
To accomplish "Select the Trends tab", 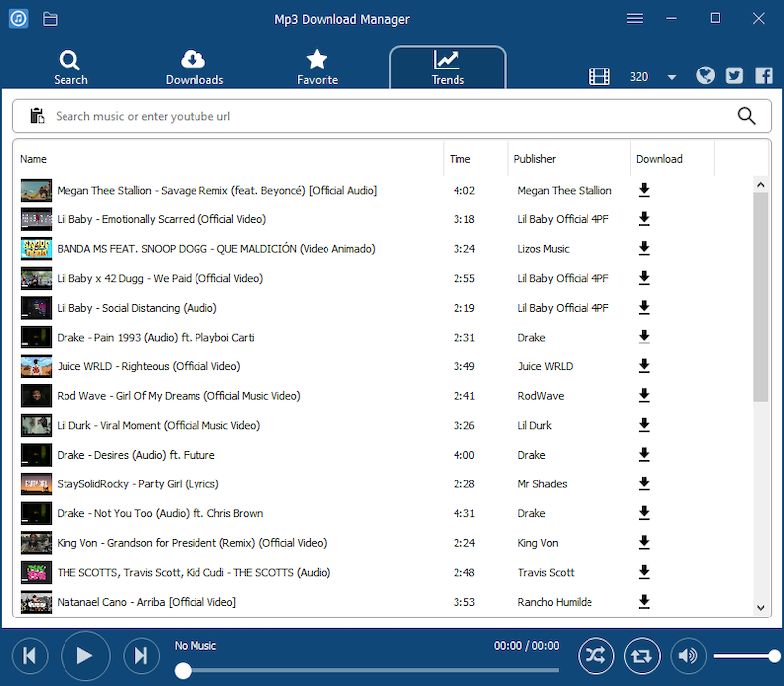I will pos(448,68).
